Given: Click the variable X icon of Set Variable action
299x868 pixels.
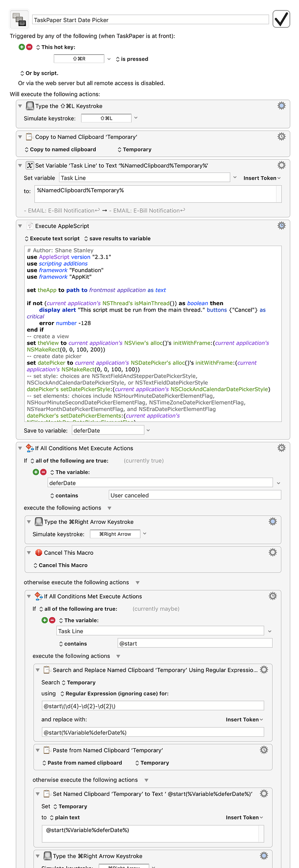Looking at the screenshot, I should tap(29, 165).
